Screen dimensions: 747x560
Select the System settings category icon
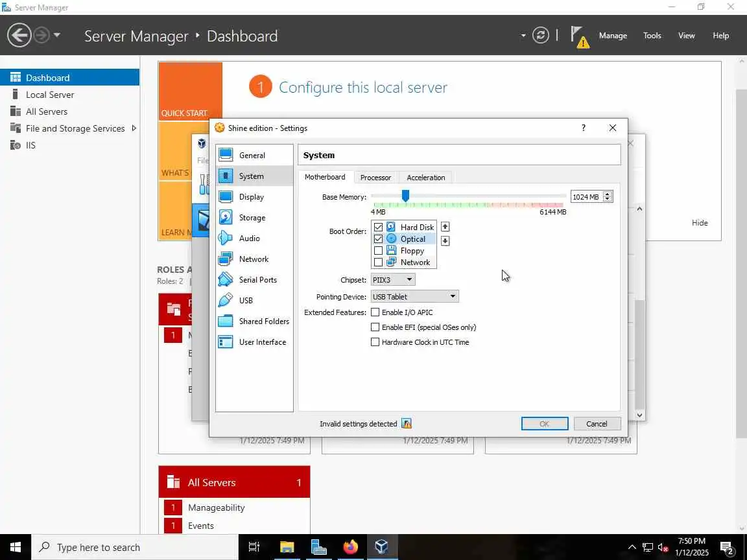tap(226, 176)
